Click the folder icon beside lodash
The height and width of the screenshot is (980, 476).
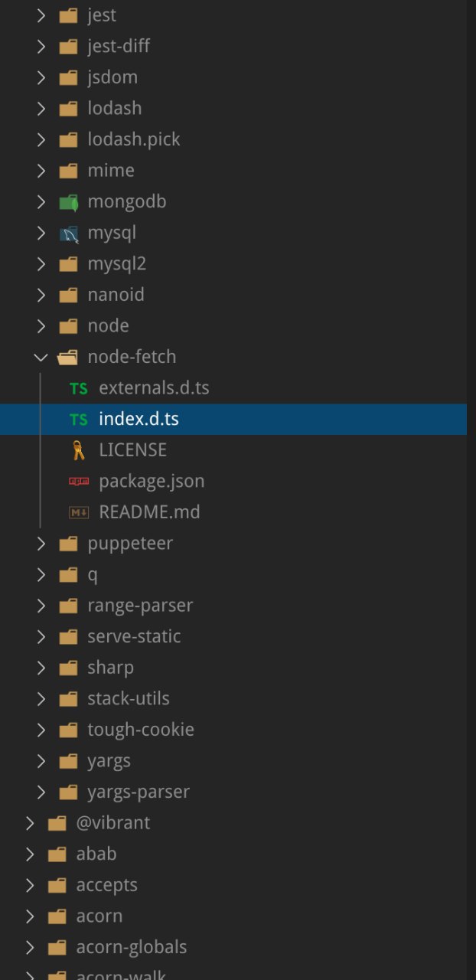click(x=69, y=109)
